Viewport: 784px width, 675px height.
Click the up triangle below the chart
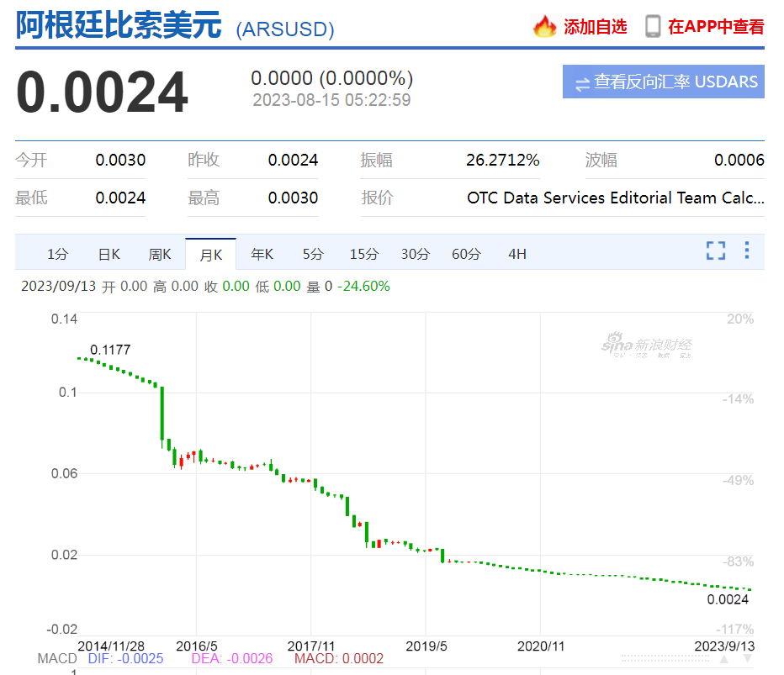(x=724, y=659)
